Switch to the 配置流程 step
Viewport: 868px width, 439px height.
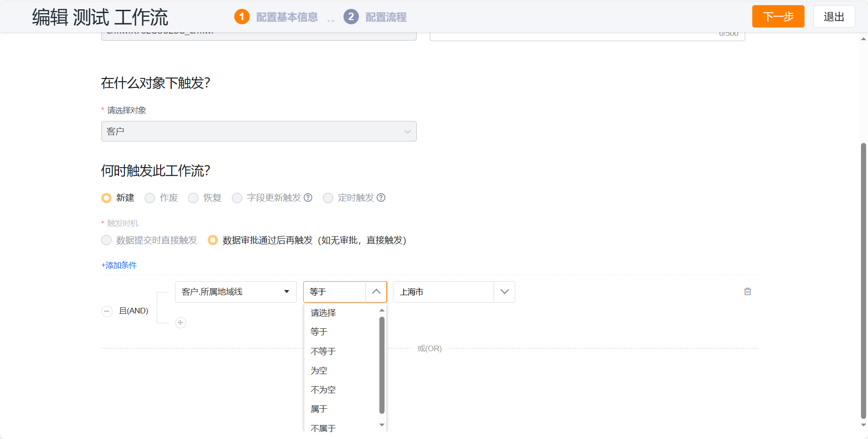(388, 17)
